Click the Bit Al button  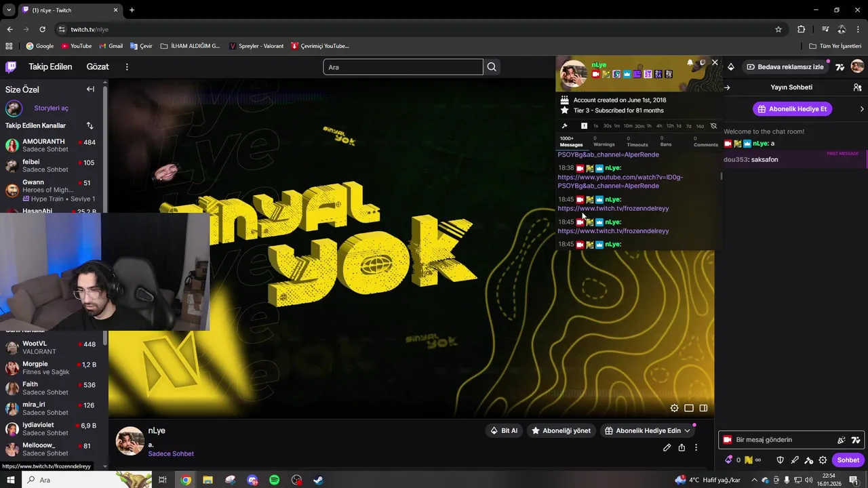[504, 430]
